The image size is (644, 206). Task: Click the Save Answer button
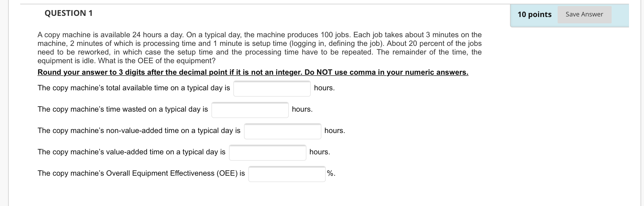tap(584, 14)
